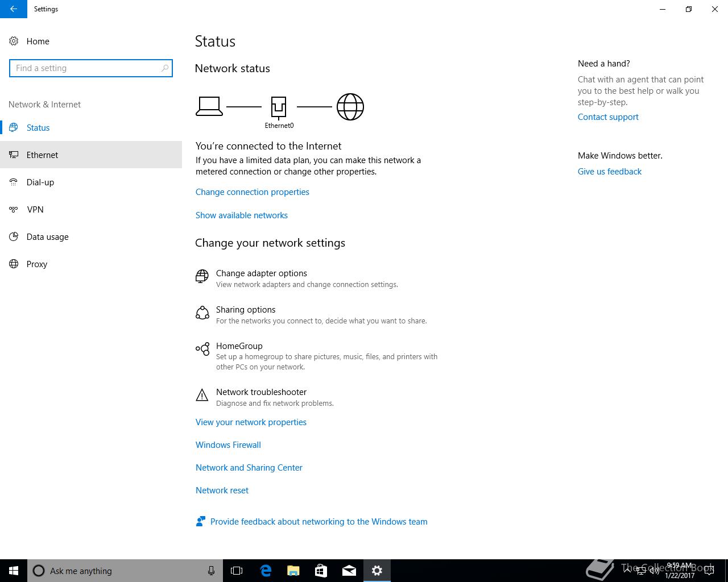Viewport: 728px width, 582px height.
Task: Select the Ethernet monitor icon in sidebar
Action: (x=14, y=155)
